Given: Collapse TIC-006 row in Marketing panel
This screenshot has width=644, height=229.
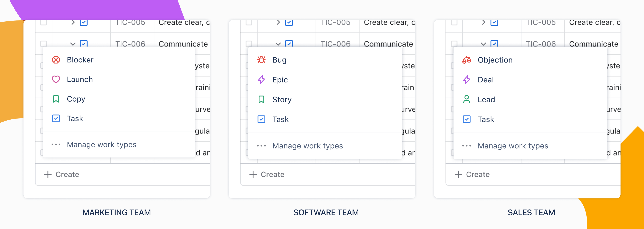Looking at the screenshot, I should tap(73, 44).
